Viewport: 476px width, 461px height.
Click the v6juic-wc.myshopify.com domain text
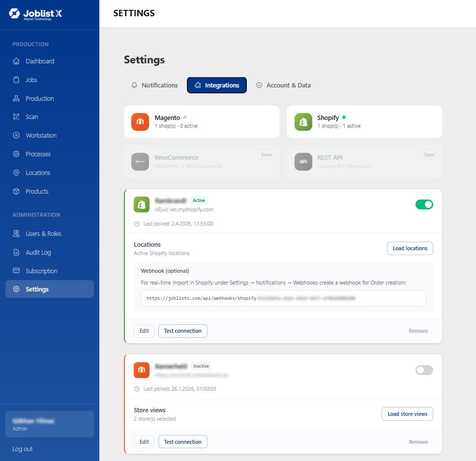184,209
